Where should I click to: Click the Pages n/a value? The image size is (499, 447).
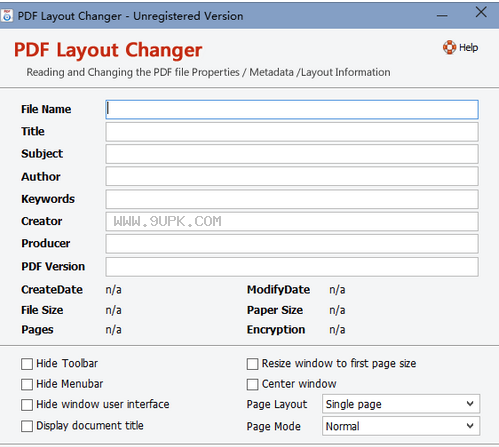pyautogui.click(x=113, y=330)
